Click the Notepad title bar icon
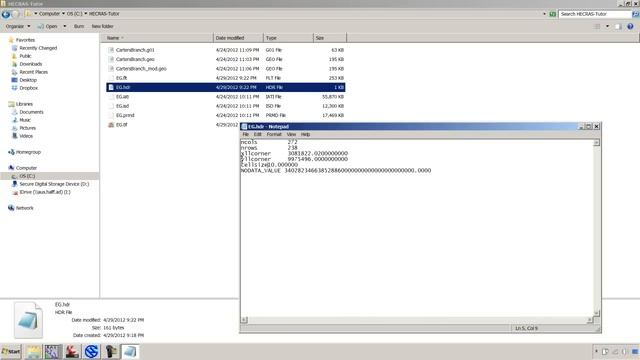 coord(244,127)
